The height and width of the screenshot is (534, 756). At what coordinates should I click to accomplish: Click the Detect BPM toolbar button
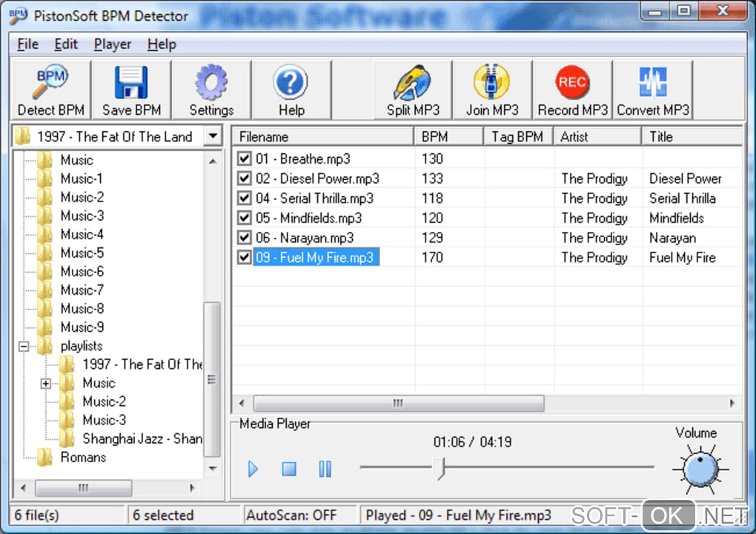coord(50,90)
